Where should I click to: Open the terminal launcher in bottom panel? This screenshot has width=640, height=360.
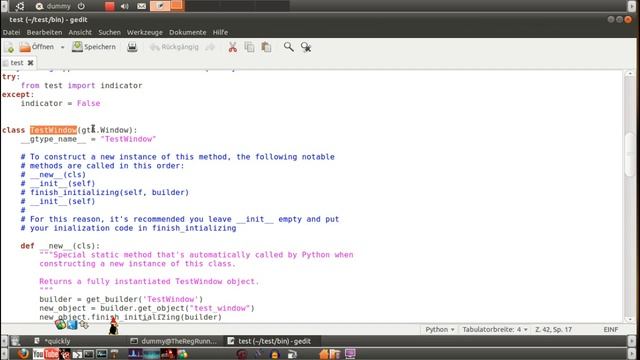tap(89, 354)
